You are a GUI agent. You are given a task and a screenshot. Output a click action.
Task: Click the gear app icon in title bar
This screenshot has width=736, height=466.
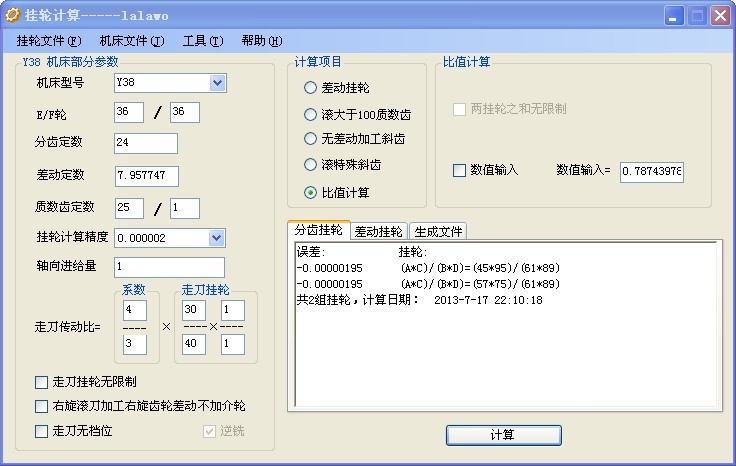pyautogui.click(x=13, y=15)
